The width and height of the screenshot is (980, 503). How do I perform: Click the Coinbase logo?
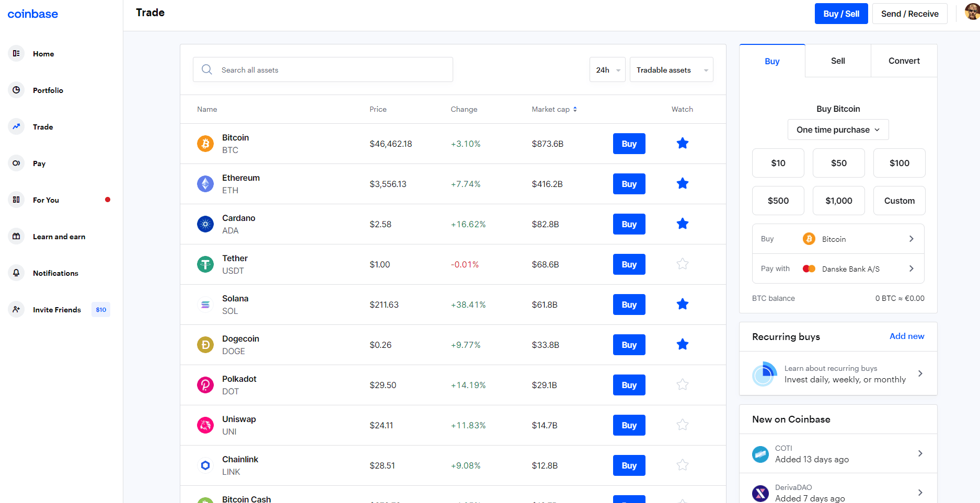[x=32, y=14]
